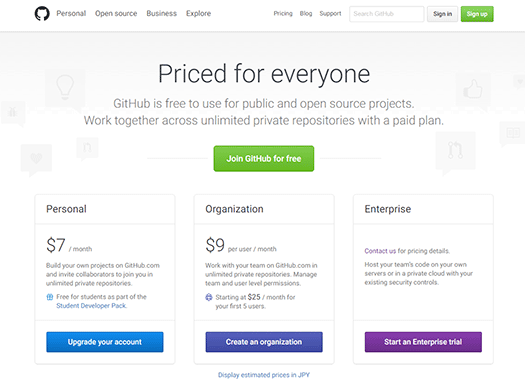
Task: Open the Blog link in header
Action: 306,13
